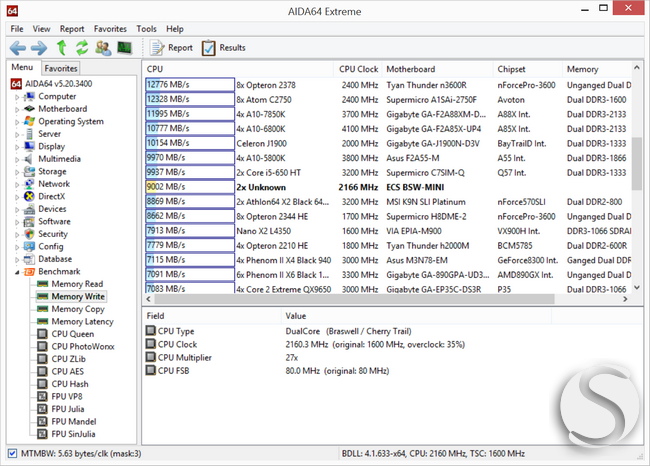Sort by the Motherboard column header
The height and width of the screenshot is (466, 650).
(437, 69)
